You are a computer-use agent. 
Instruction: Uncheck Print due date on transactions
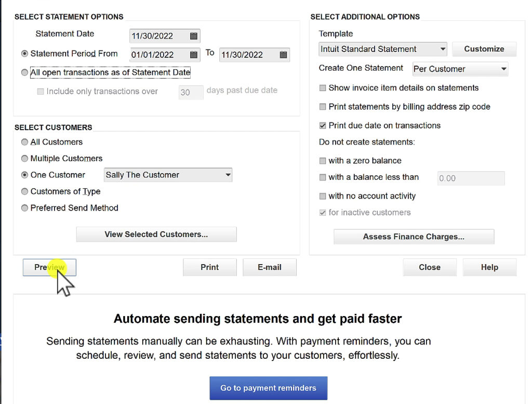(x=322, y=125)
